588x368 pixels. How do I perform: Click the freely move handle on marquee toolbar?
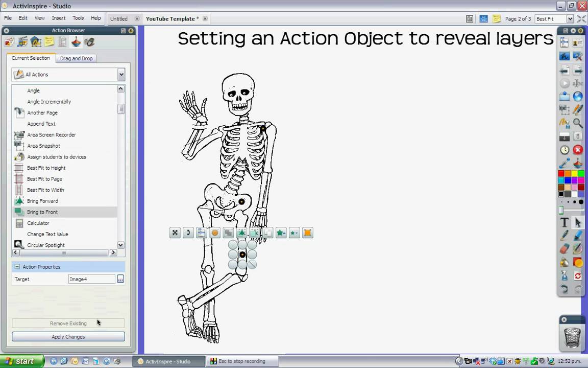(x=175, y=233)
